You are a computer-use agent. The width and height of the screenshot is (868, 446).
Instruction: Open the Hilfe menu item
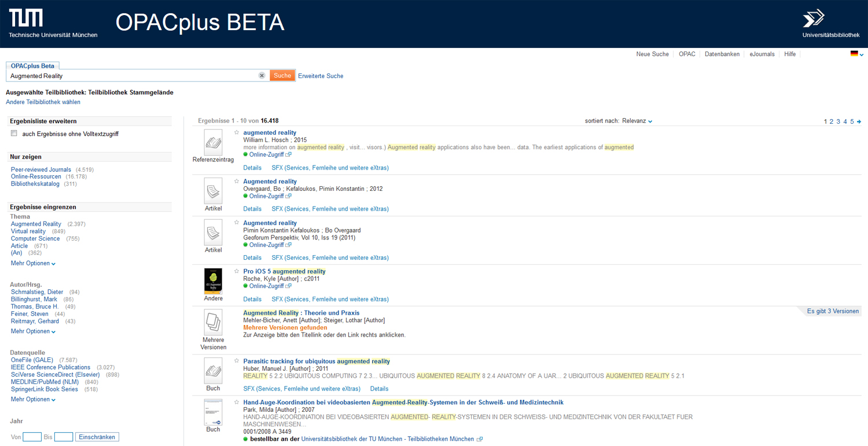pyautogui.click(x=790, y=54)
